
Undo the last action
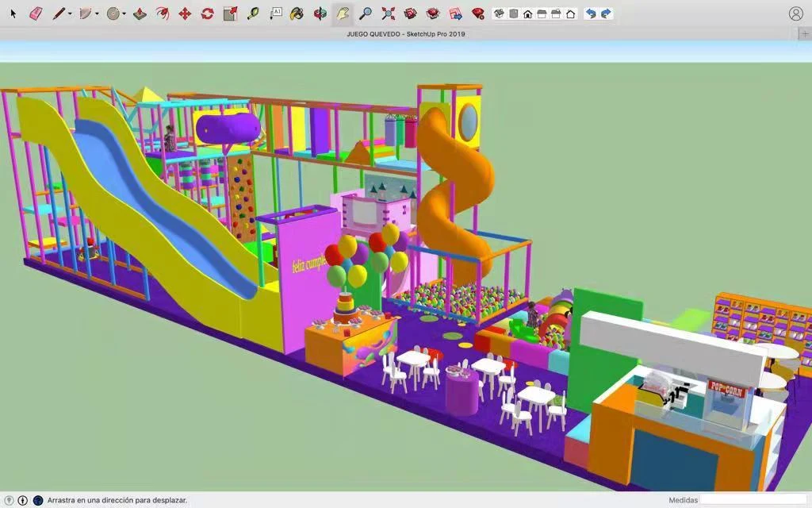click(x=591, y=14)
